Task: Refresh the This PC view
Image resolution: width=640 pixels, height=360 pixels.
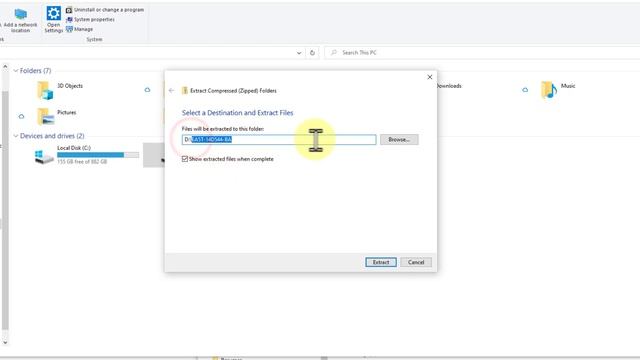Action: pyautogui.click(x=312, y=53)
